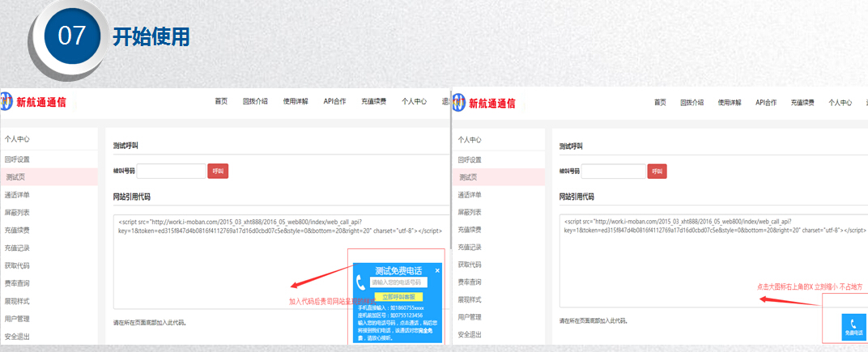This screenshot has width=868, height=352.
Task: Open 充值续费 in right screenshot top navigation
Action: (802, 103)
